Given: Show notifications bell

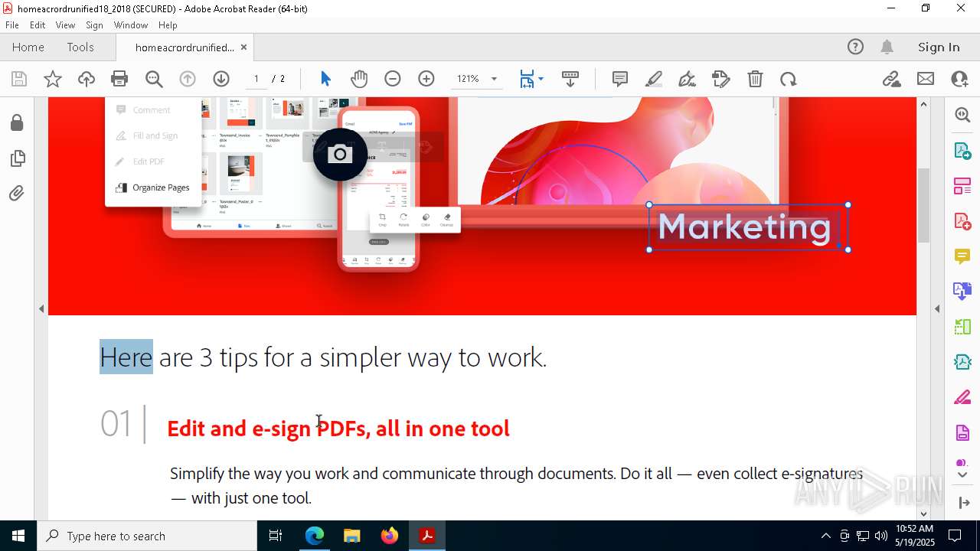Looking at the screenshot, I should pos(887,47).
